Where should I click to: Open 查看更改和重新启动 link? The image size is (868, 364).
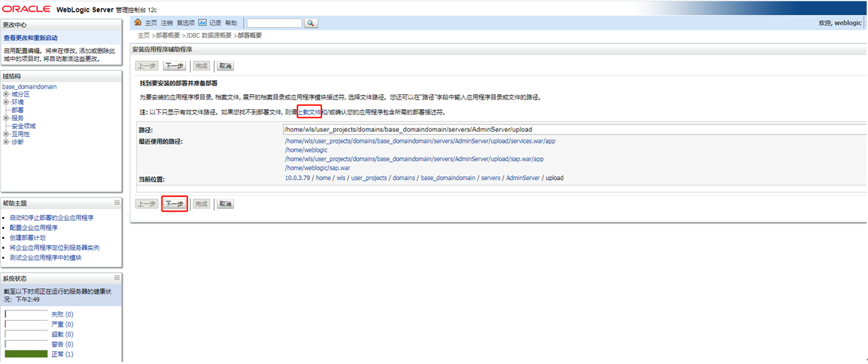click(30, 38)
